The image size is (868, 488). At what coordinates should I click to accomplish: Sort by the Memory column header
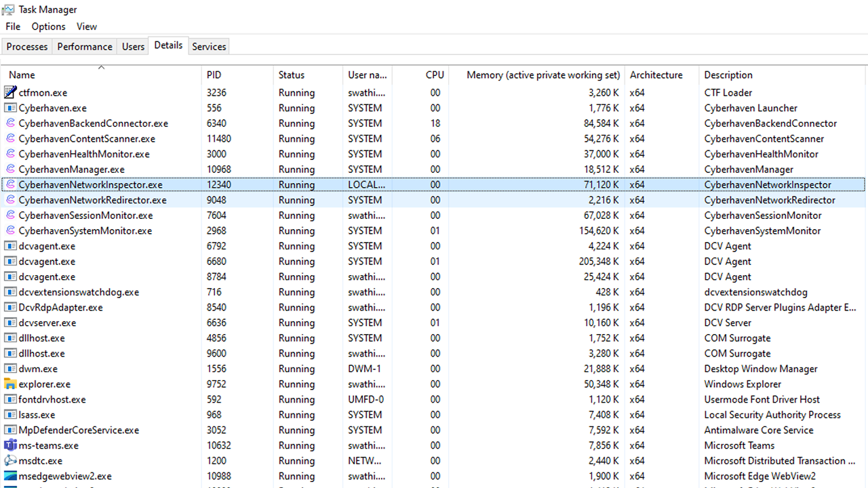(543, 75)
